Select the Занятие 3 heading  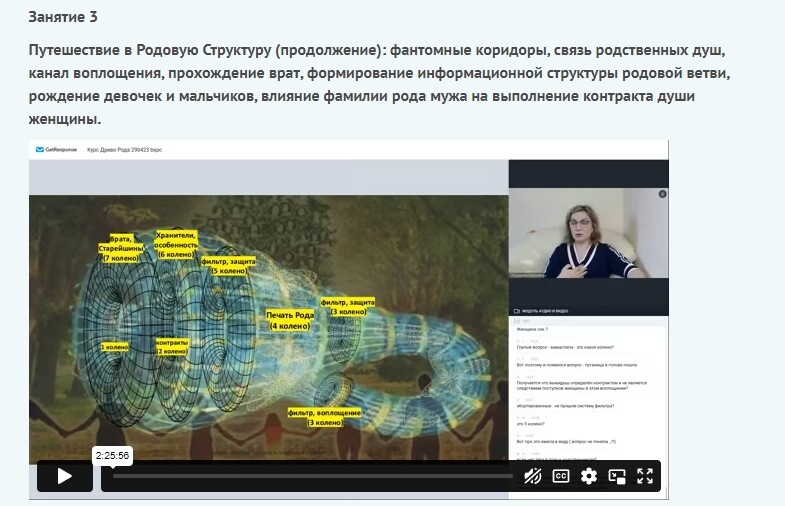click(x=64, y=17)
